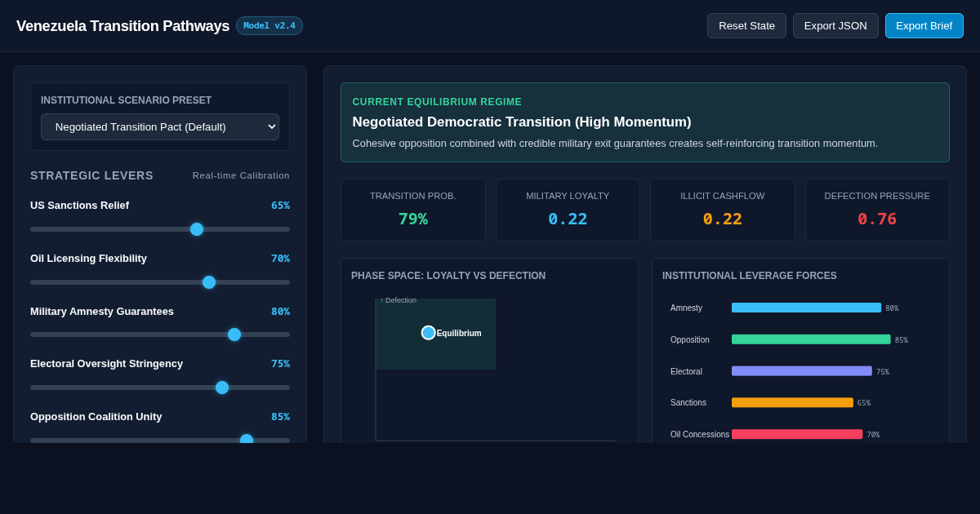Click the Negotiated Democratic Transition heading

(x=522, y=122)
